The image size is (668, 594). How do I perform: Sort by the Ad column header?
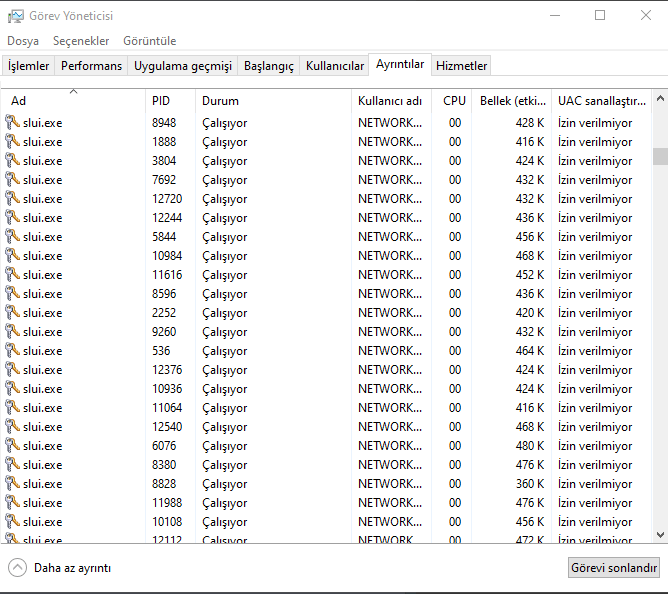73,101
